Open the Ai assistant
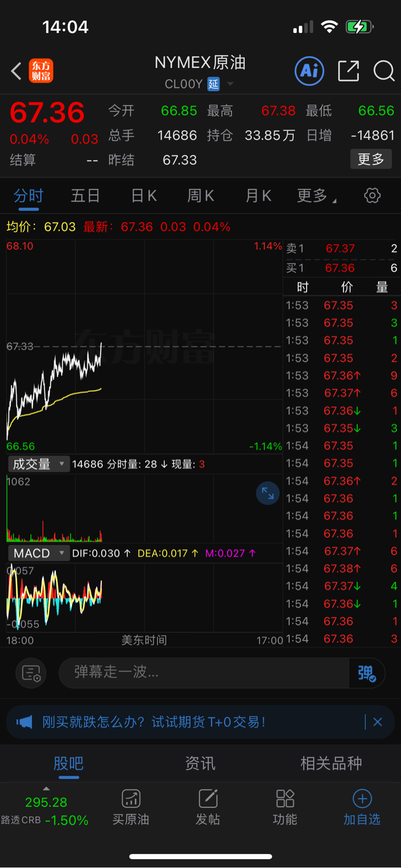Viewport: 401px width, 868px height. 310,70
